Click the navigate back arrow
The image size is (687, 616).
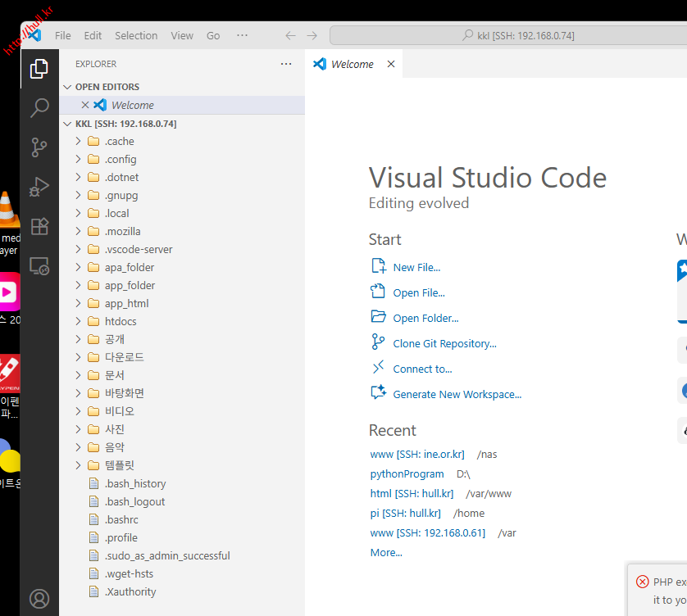coord(290,35)
